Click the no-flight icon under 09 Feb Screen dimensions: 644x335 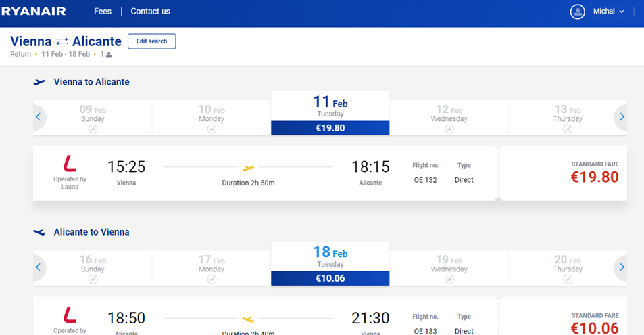(93, 129)
